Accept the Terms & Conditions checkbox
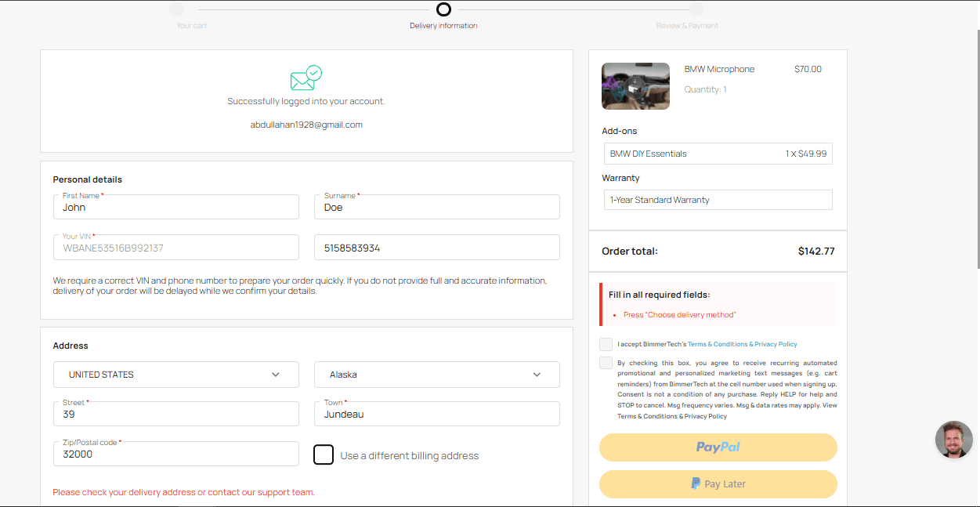Image resolution: width=980 pixels, height=507 pixels. point(606,345)
